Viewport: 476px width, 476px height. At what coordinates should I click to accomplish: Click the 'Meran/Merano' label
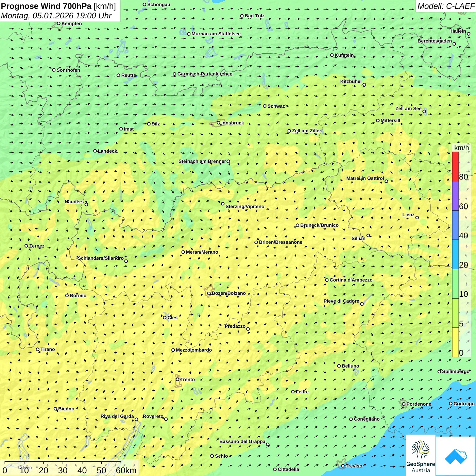pyautogui.click(x=202, y=252)
